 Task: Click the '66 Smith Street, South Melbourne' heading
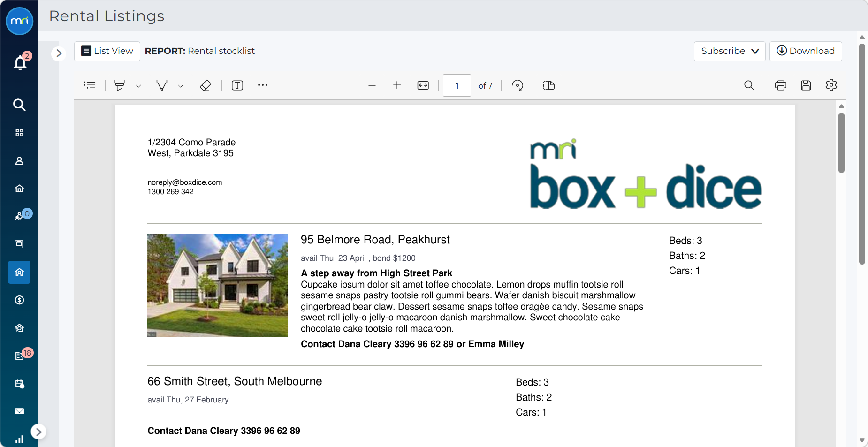click(x=235, y=381)
